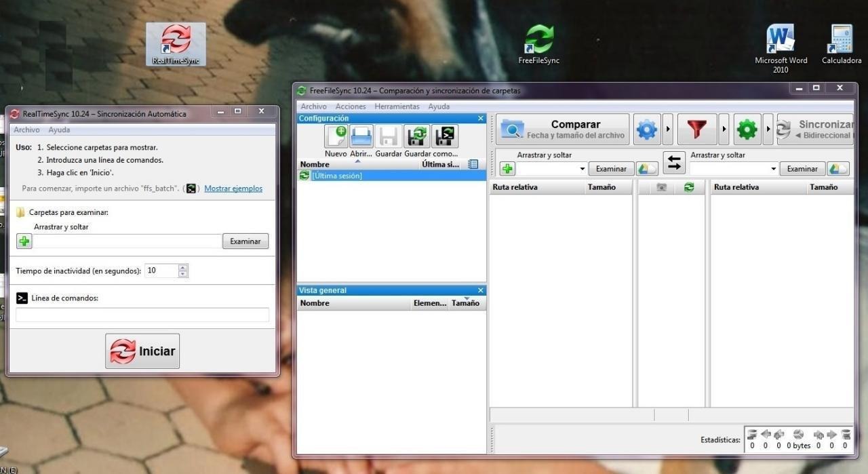
Task: Expand comparison settings dropdown arrow
Action: pos(668,130)
